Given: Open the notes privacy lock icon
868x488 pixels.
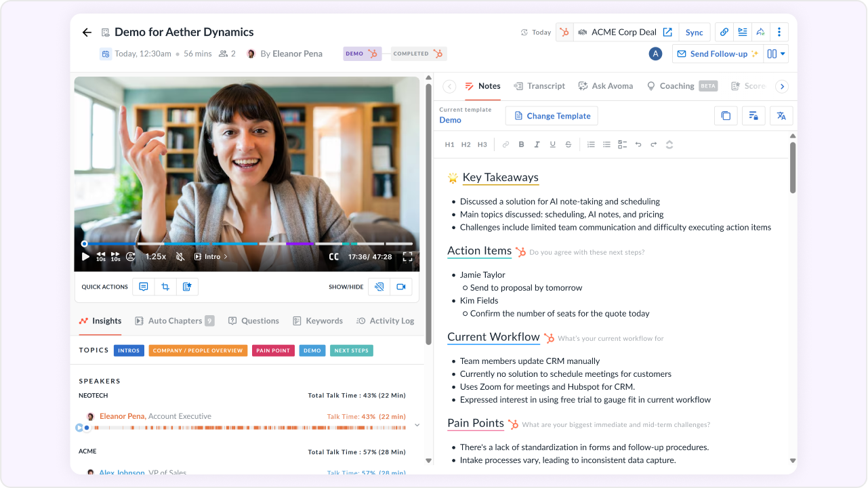Looking at the screenshot, I should tap(753, 116).
